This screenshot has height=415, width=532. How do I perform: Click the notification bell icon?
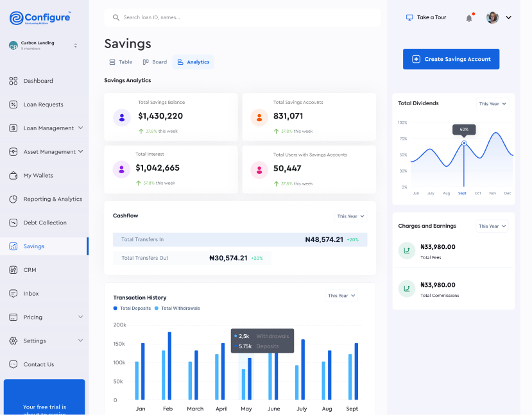(469, 18)
